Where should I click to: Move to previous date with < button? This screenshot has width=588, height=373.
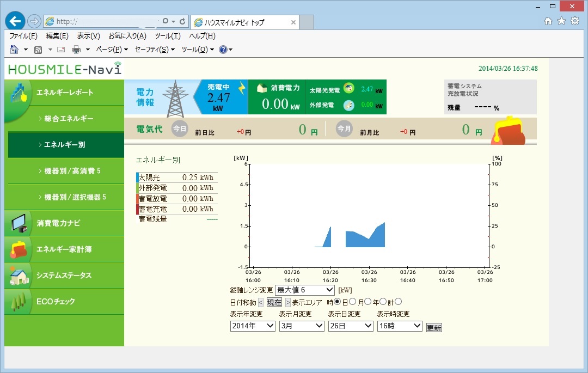(261, 302)
